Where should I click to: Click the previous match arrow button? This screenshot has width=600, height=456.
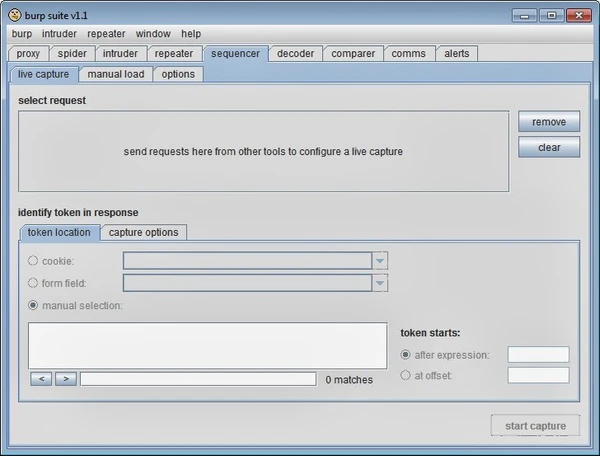[x=42, y=379]
